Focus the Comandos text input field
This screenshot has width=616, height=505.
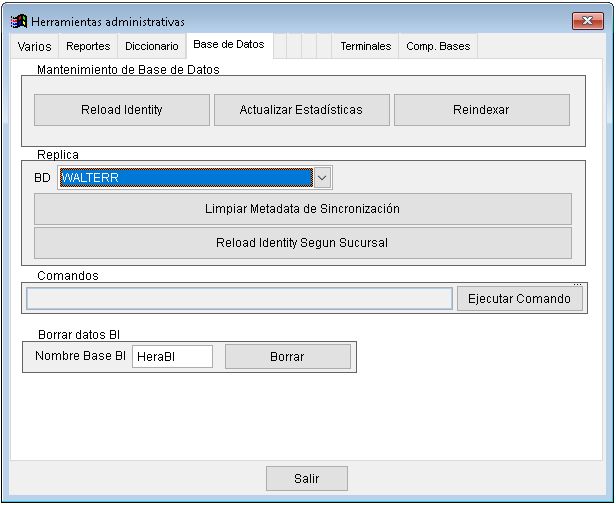pyautogui.click(x=239, y=299)
